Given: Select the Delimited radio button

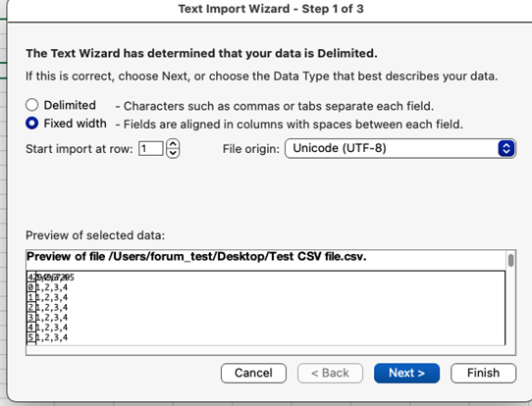Looking at the screenshot, I should pyautogui.click(x=31, y=105).
